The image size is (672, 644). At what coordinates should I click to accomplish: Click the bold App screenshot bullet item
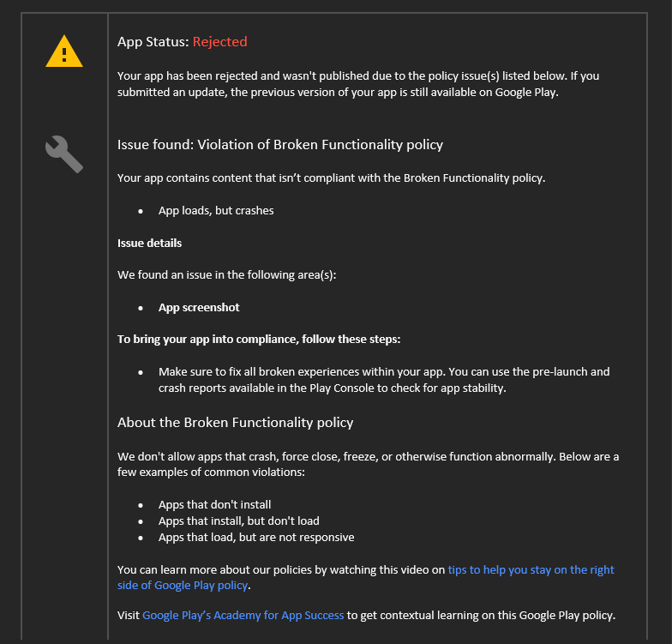[x=199, y=307]
